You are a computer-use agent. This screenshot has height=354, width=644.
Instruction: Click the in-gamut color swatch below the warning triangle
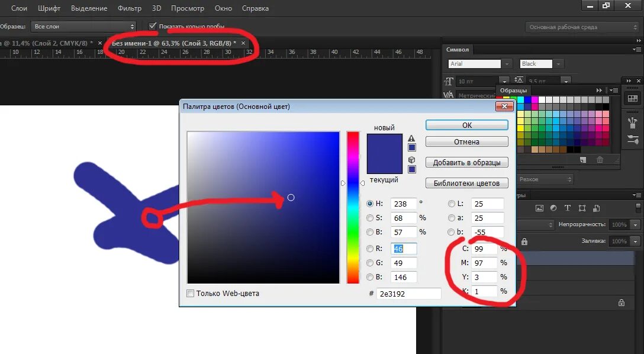coord(412,147)
